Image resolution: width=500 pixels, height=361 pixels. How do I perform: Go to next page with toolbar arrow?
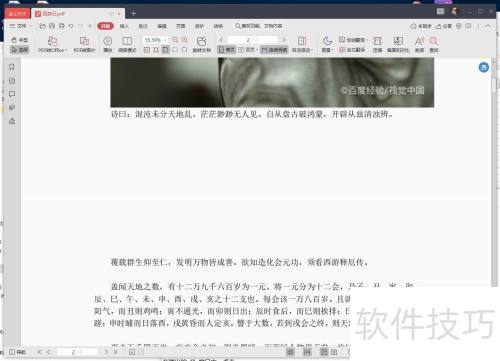284,40
